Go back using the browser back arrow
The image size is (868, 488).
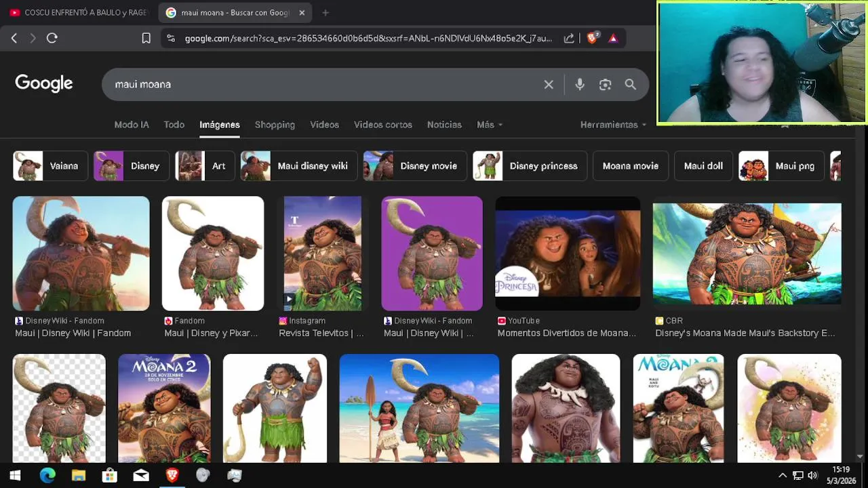click(x=14, y=39)
